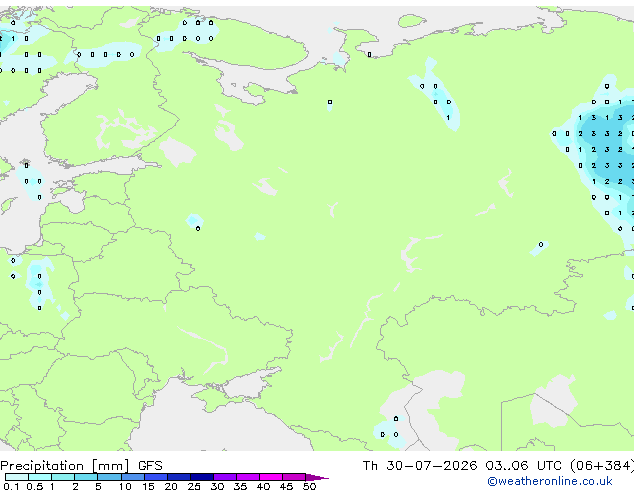
Task: Click the 45–50 mm legend swatch
Action: click(294, 477)
